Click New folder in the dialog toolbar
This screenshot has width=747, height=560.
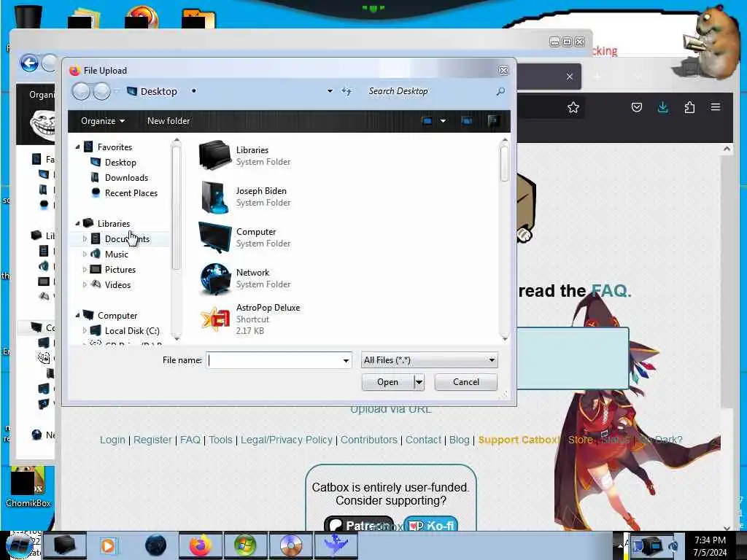click(169, 121)
